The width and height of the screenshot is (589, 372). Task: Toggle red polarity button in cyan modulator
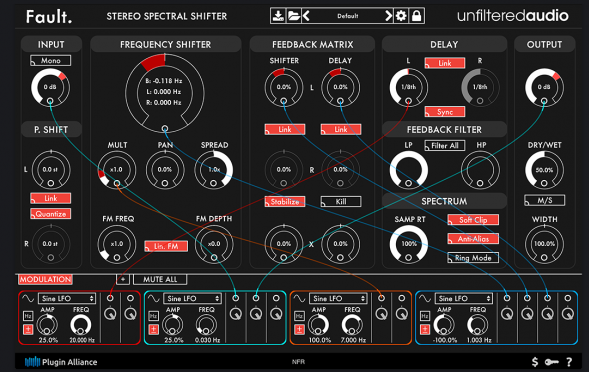153,330
